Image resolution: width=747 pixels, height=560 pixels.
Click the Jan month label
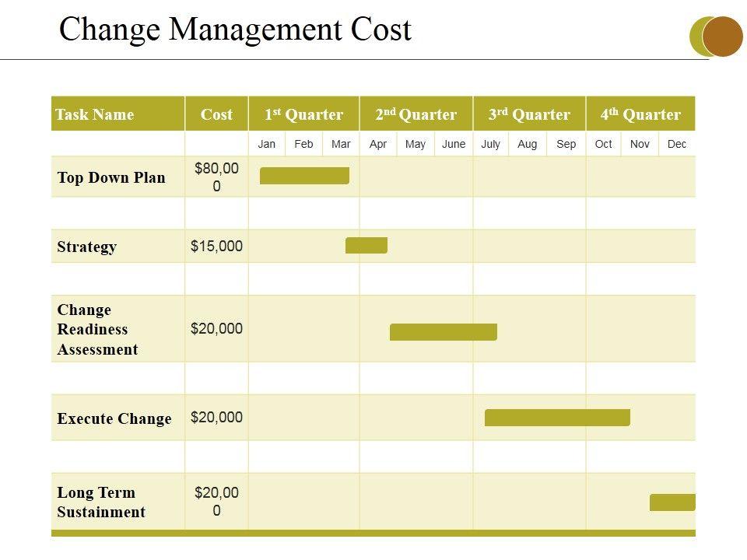[x=267, y=144]
